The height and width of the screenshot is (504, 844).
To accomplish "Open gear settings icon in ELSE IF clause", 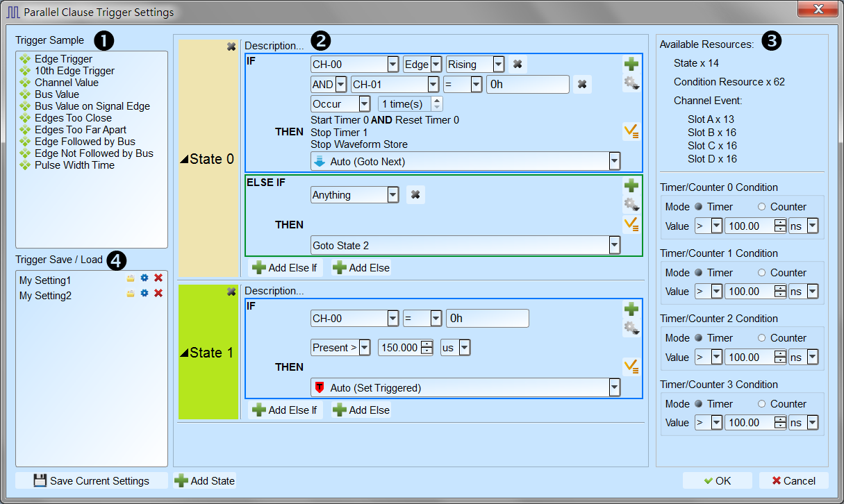I will click(x=631, y=204).
